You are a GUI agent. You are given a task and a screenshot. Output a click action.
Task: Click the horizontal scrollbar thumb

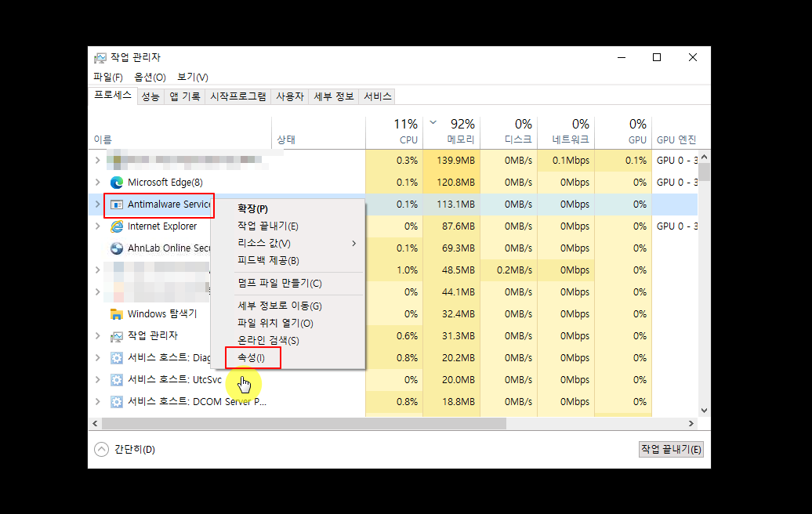tap(304, 423)
